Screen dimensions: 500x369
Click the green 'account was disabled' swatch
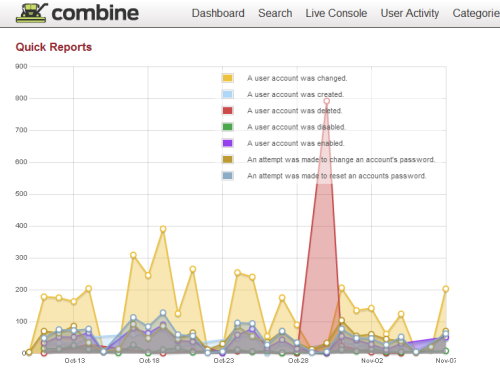click(x=228, y=127)
